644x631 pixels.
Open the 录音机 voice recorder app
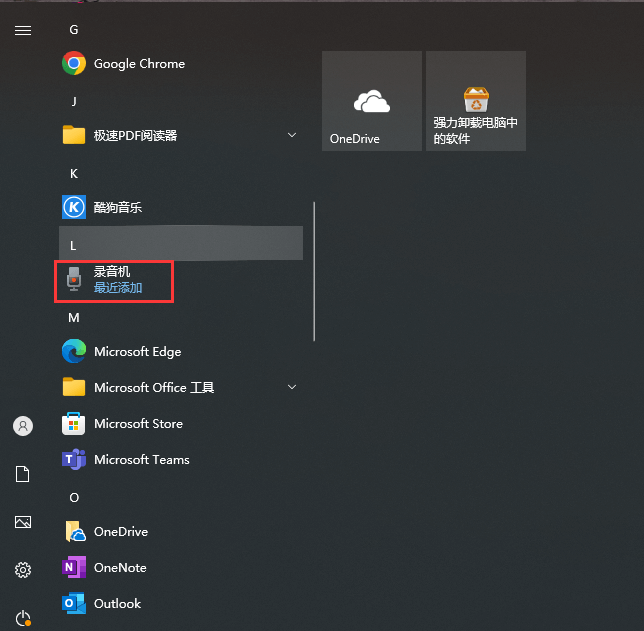(111, 279)
